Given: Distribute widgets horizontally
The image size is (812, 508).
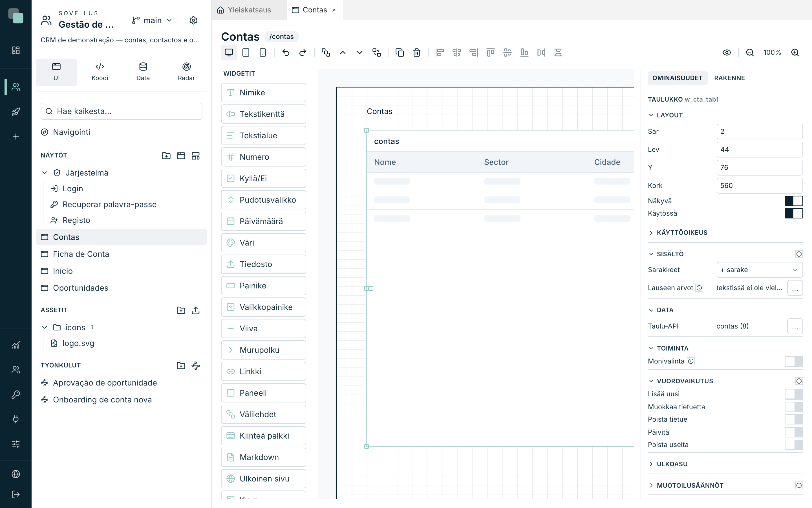Looking at the screenshot, I should pos(541,52).
